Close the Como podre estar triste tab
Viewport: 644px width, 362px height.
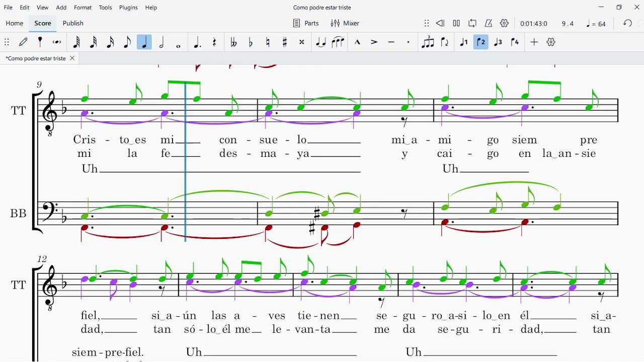point(72,59)
